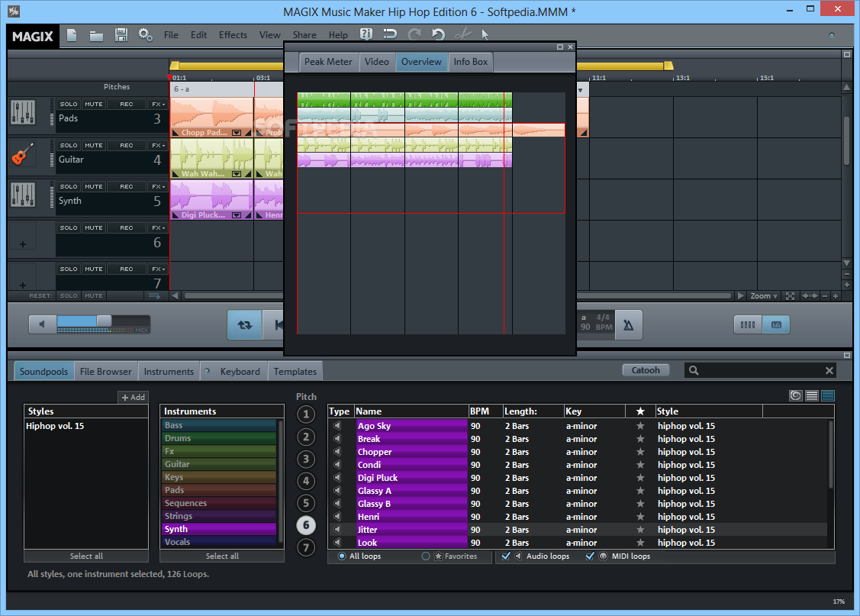Arm recording on Synth track
The height and width of the screenshot is (616, 860).
[x=127, y=186]
